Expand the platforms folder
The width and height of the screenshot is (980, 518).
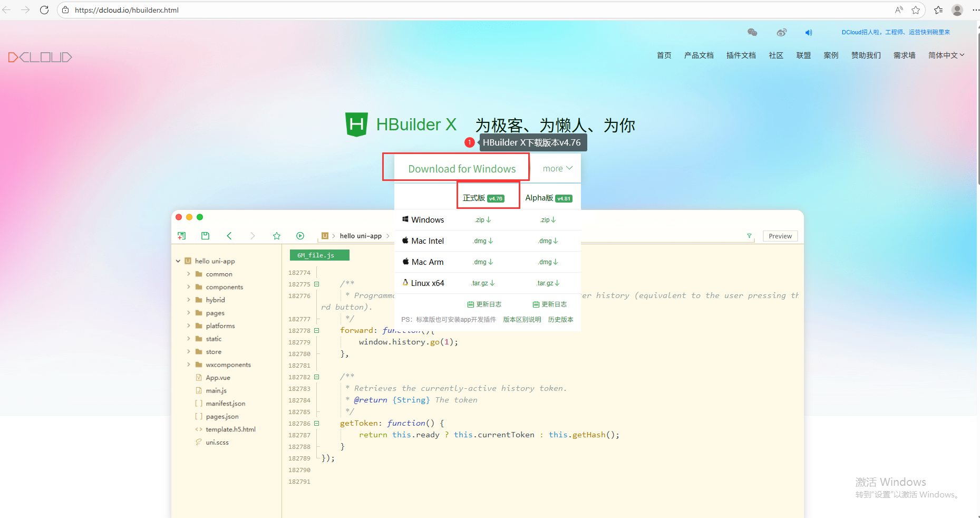[x=188, y=325]
